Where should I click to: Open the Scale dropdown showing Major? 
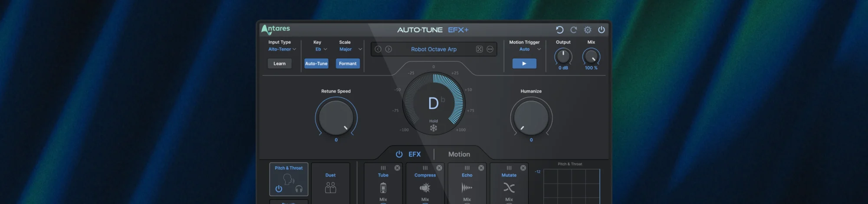coord(351,49)
